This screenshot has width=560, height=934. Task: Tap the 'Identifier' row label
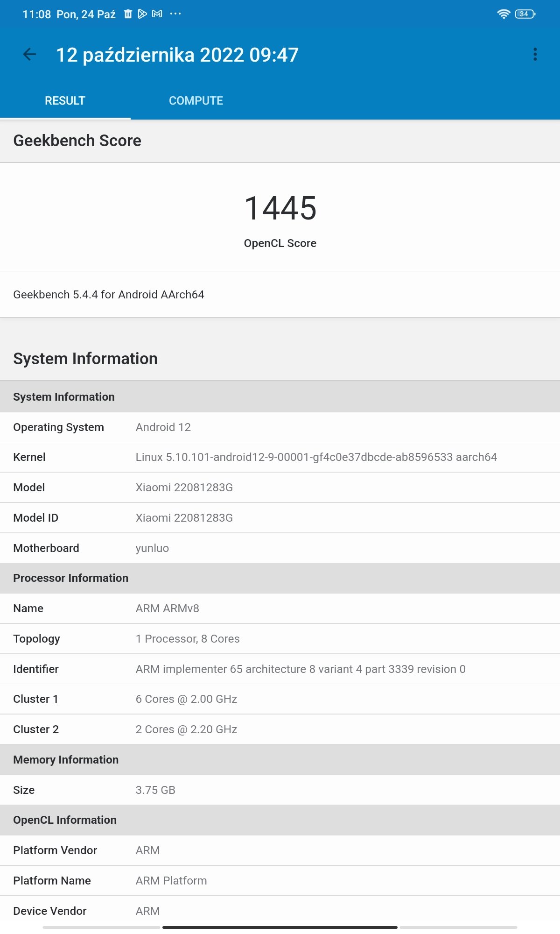pyautogui.click(x=36, y=669)
